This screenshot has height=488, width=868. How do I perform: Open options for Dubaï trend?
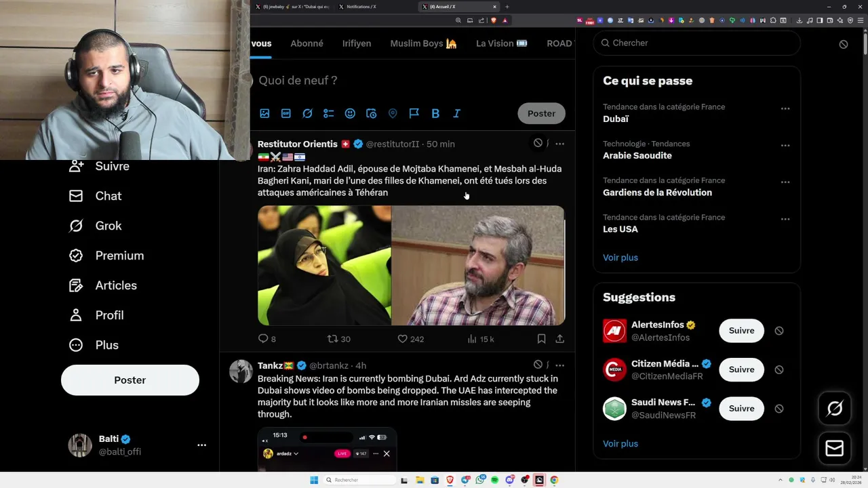785,108
